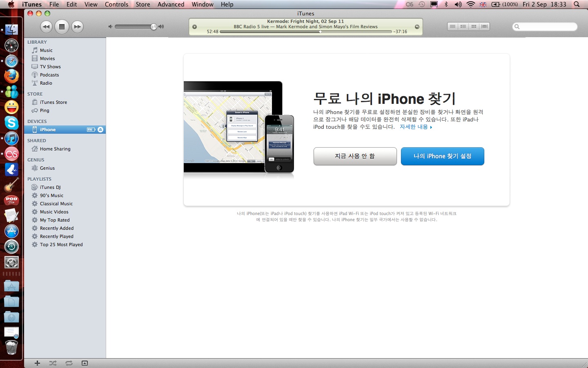This screenshot has width=588, height=368.
Task: Launch Firefox from the Dock
Action: coord(11,76)
